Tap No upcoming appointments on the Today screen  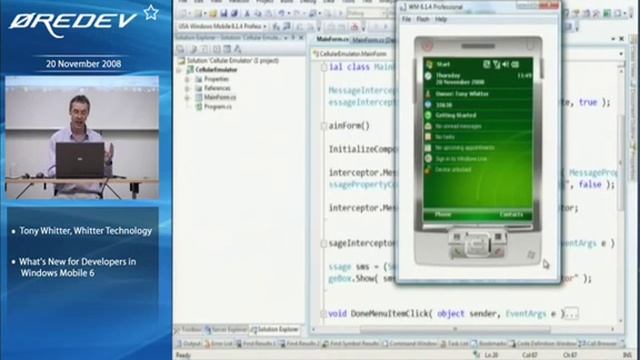pyautogui.click(x=465, y=148)
